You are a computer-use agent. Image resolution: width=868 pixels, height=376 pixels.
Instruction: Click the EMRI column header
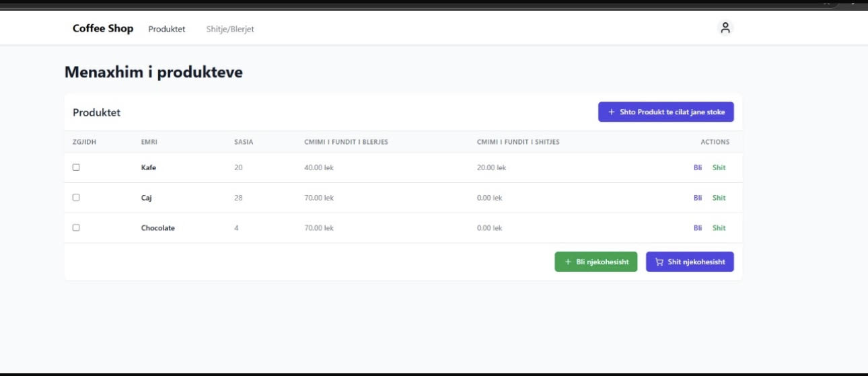pos(149,142)
